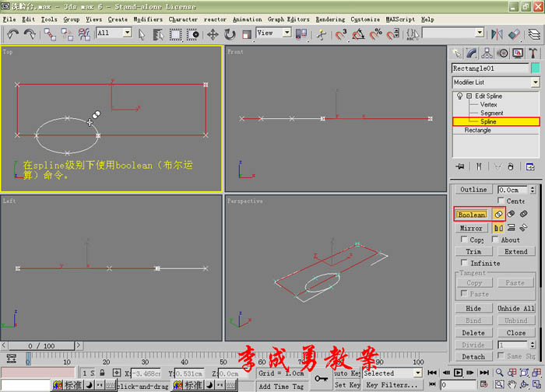Click the Mirror Selected Objects toolbar icon

(x=497, y=34)
